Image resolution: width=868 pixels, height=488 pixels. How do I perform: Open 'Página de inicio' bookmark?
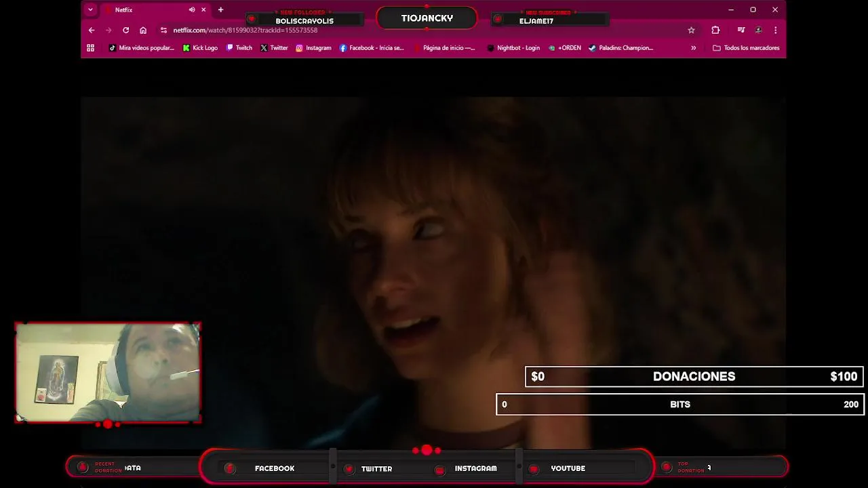pos(444,47)
